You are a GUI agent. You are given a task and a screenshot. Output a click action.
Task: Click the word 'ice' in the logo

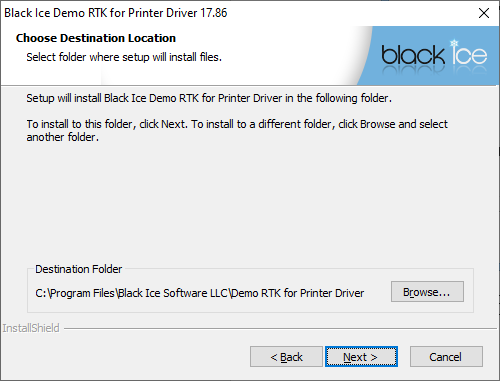(x=469, y=53)
